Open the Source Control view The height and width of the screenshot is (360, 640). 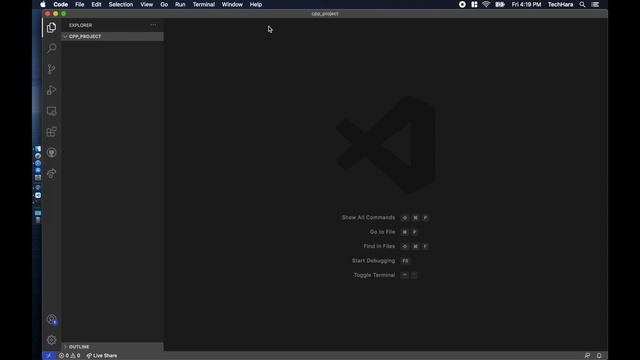coord(51,69)
